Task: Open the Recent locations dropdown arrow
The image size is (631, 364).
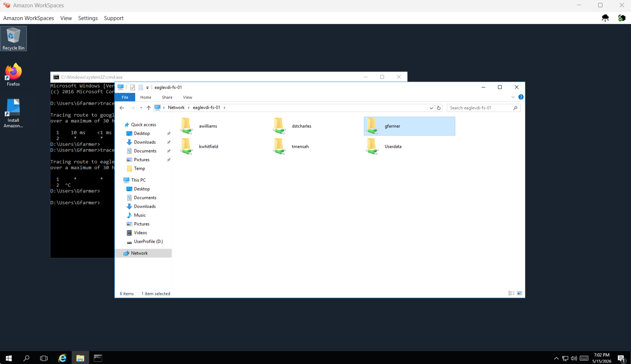Action: pyautogui.click(x=141, y=108)
